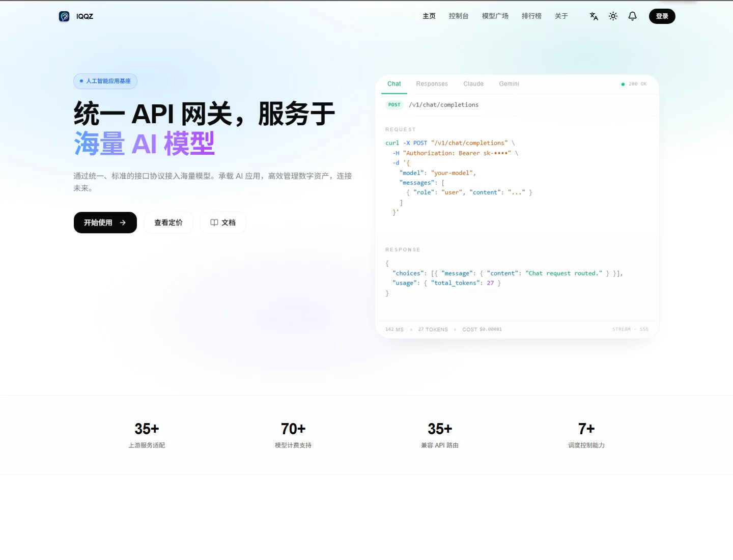Click the Authorization Bearer header line

coord(455,153)
